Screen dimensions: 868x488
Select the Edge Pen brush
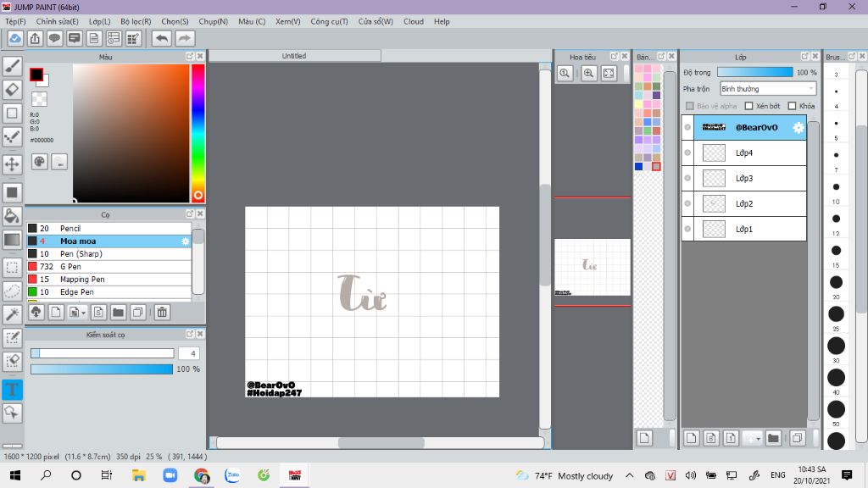pos(109,292)
